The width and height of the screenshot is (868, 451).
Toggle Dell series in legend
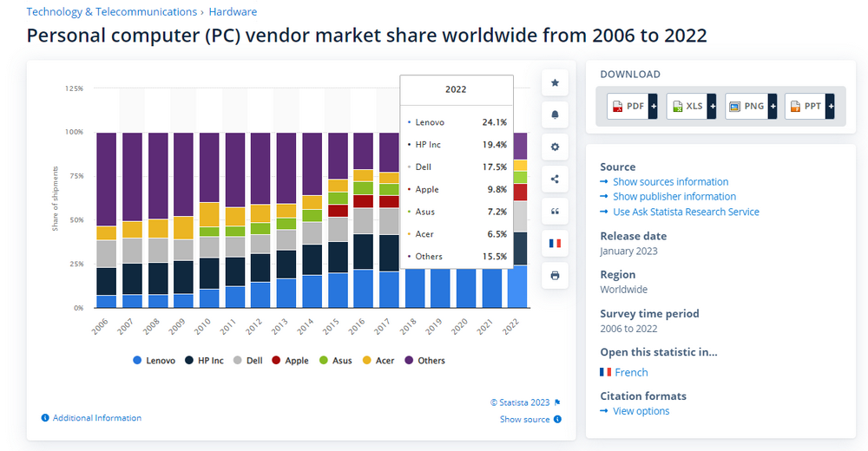tap(248, 360)
